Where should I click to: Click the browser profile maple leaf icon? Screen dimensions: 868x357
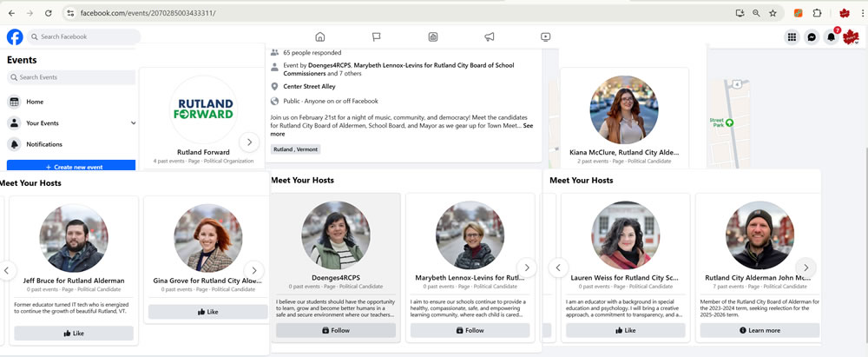(845, 13)
